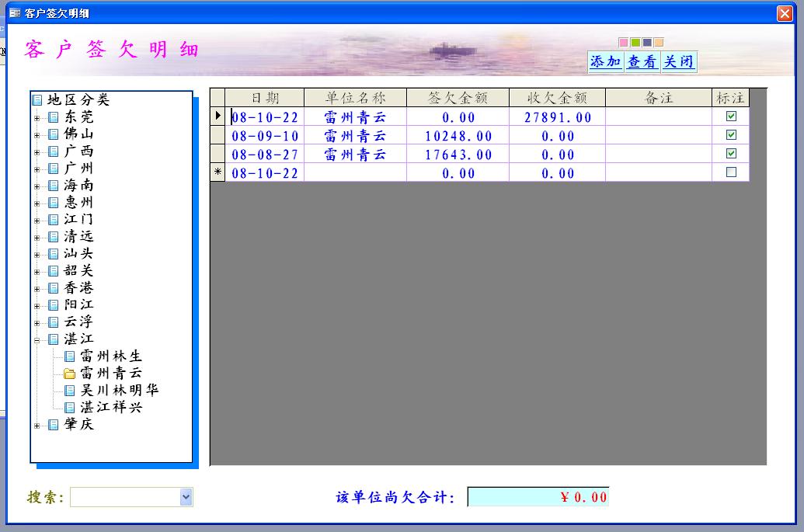
Task: Click the icon beside 阳江
Action: pyautogui.click(x=54, y=305)
